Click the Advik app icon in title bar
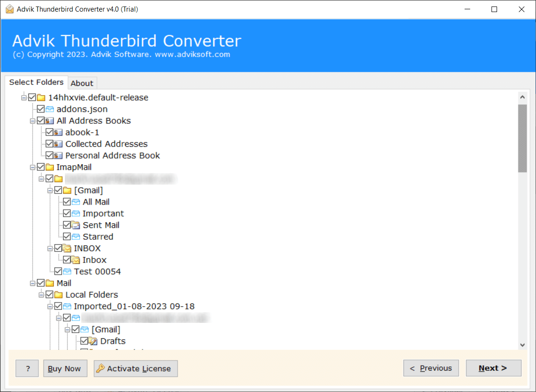 click(x=10, y=9)
